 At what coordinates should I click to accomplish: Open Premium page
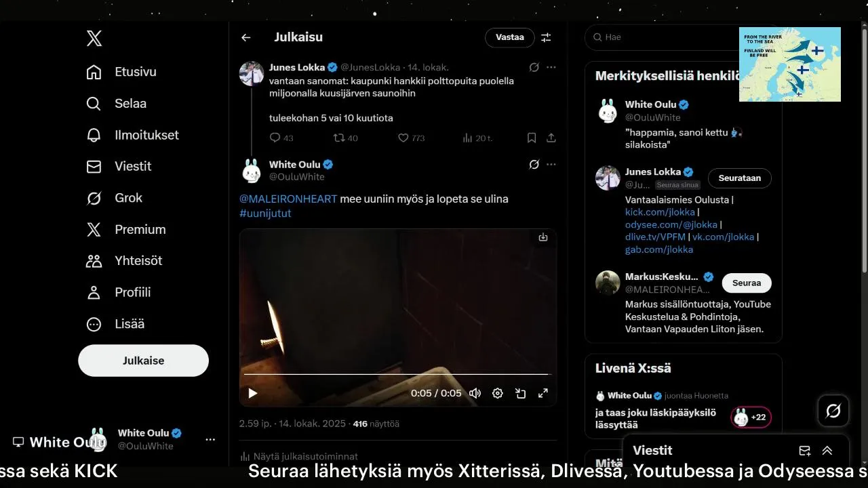(x=127, y=229)
